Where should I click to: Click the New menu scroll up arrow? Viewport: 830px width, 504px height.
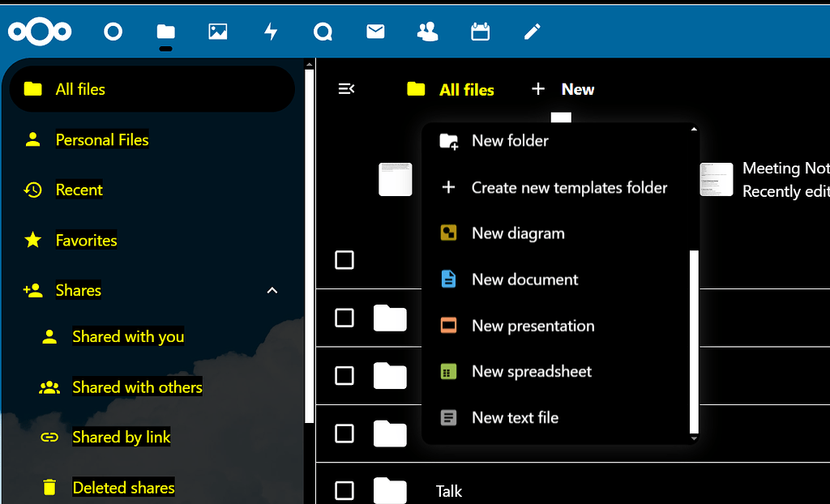tap(695, 129)
